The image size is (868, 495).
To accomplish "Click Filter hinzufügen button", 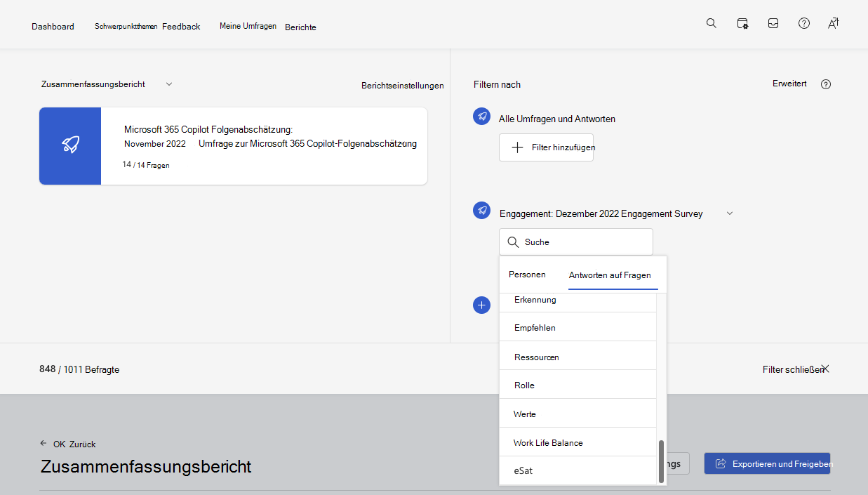I will click(x=546, y=147).
